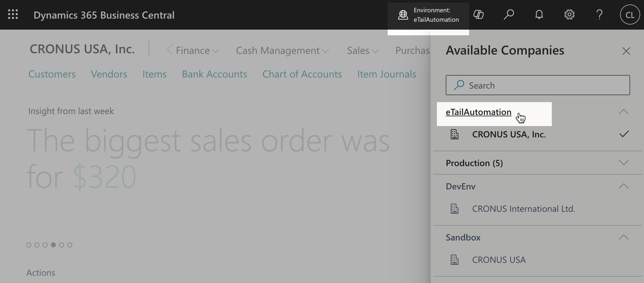
Task: Click the Available Companies panel title
Action: click(x=505, y=50)
